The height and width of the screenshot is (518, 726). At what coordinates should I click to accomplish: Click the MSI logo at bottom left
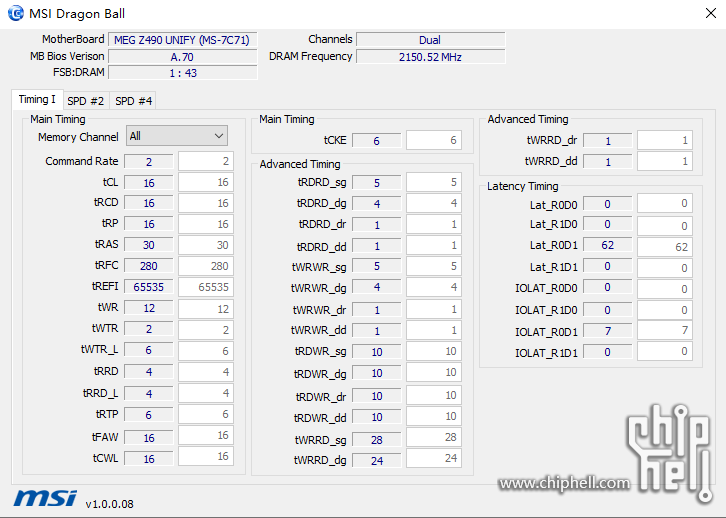click(x=45, y=498)
